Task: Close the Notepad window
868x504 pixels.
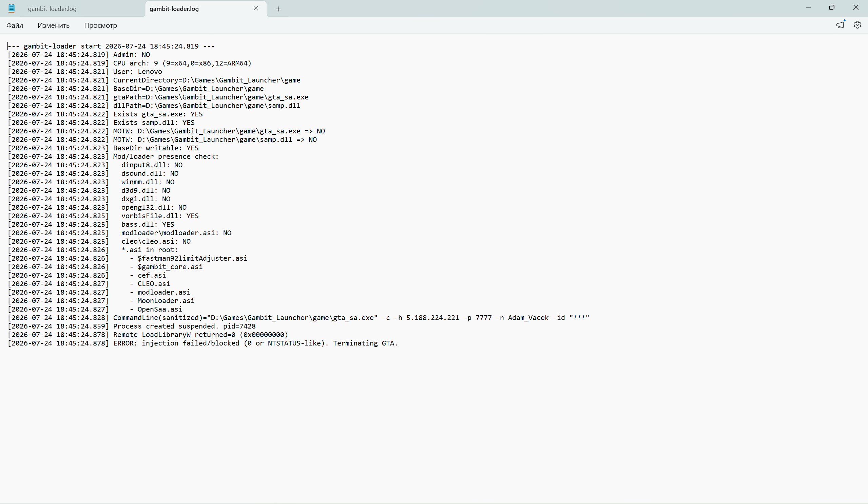Action: pyautogui.click(x=855, y=7)
